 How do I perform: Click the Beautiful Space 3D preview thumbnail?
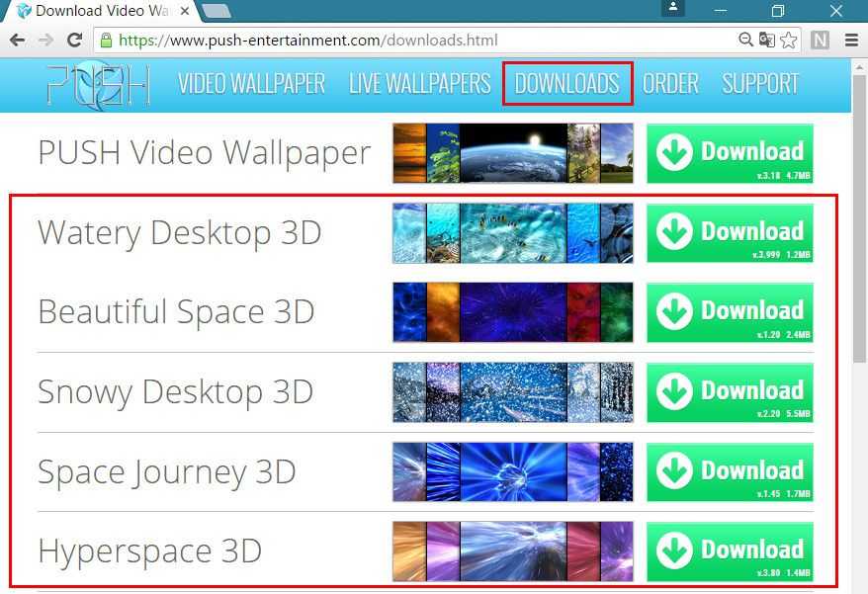(x=512, y=312)
